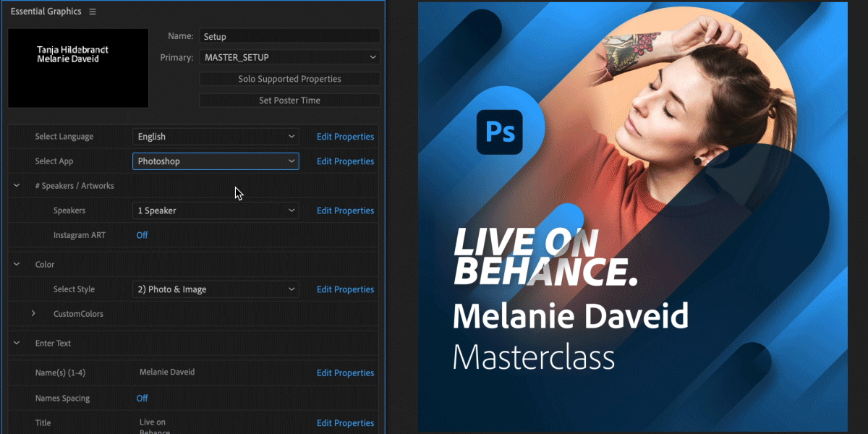This screenshot has width=868, height=434.
Task: Click Edit Properties for Select App
Action: [345, 161]
